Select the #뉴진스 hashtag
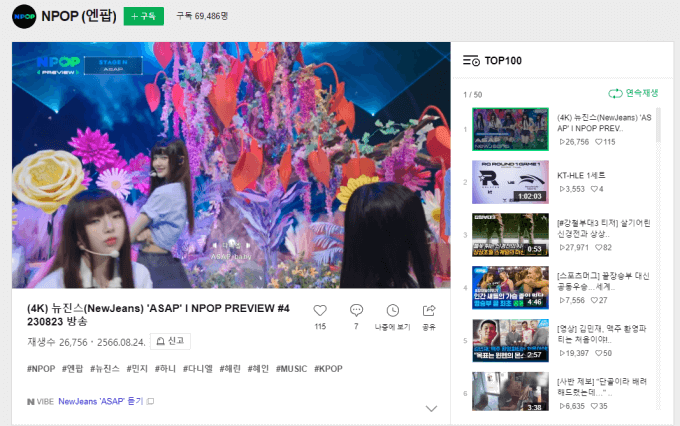The height and width of the screenshot is (426, 680). [x=105, y=369]
